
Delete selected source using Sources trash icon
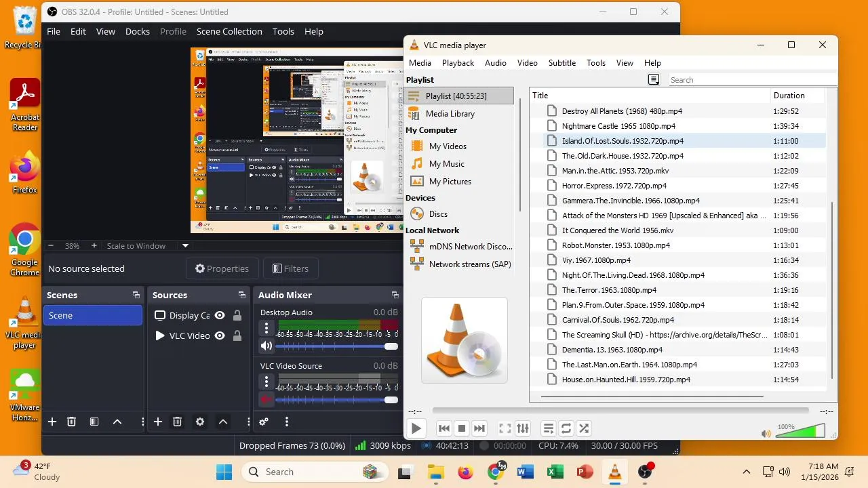(177, 422)
